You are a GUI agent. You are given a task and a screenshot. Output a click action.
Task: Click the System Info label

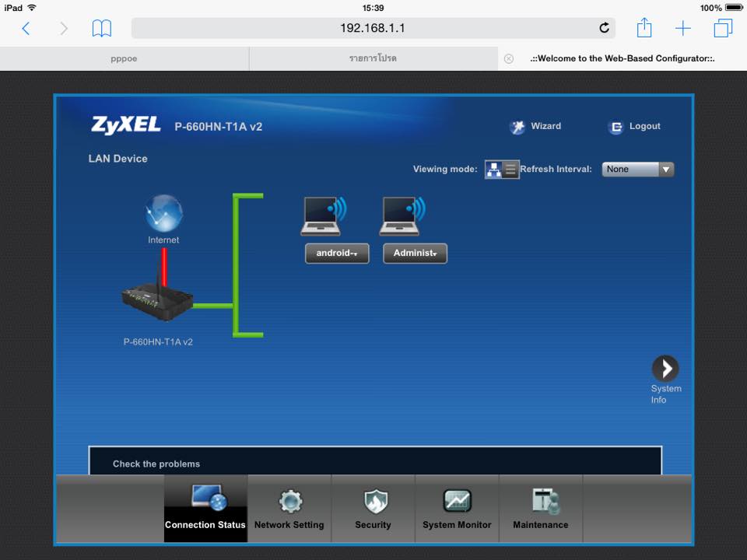[666, 394]
